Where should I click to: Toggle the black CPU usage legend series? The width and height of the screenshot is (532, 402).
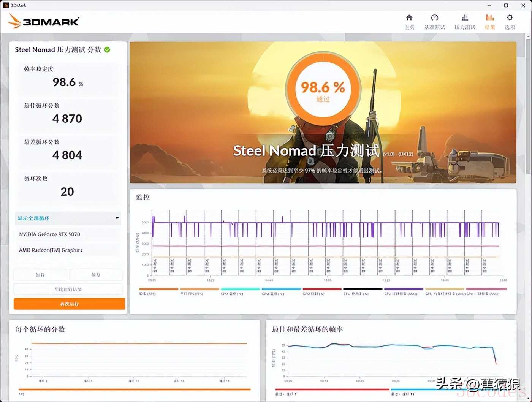coord(363,290)
